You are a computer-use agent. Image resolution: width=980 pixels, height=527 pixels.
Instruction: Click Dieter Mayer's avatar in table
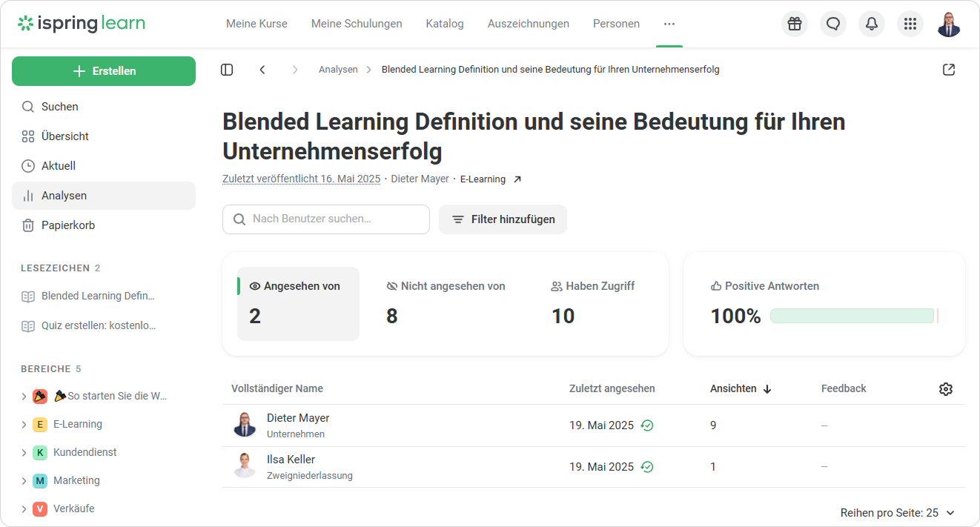(x=245, y=425)
